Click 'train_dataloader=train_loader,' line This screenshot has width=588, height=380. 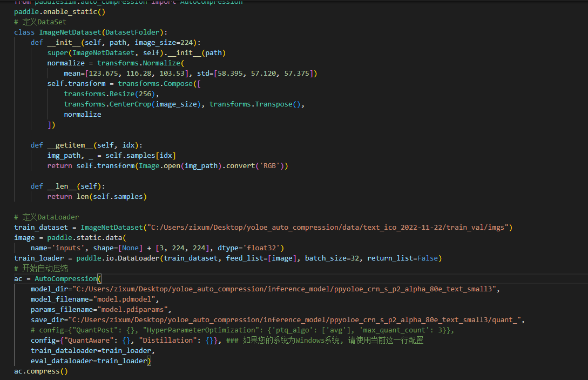(x=93, y=350)
